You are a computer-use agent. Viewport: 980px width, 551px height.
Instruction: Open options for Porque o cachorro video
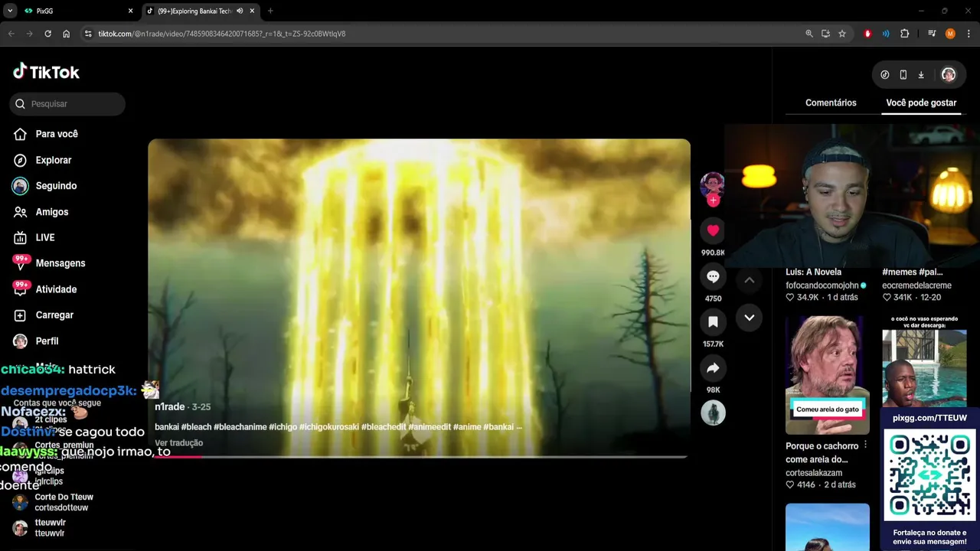[865, 445]
